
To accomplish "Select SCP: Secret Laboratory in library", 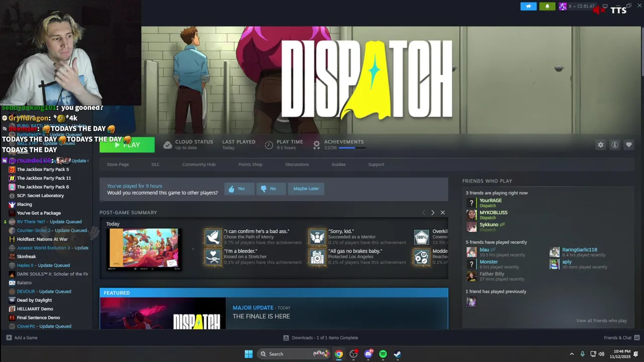I will click(40, 196).
